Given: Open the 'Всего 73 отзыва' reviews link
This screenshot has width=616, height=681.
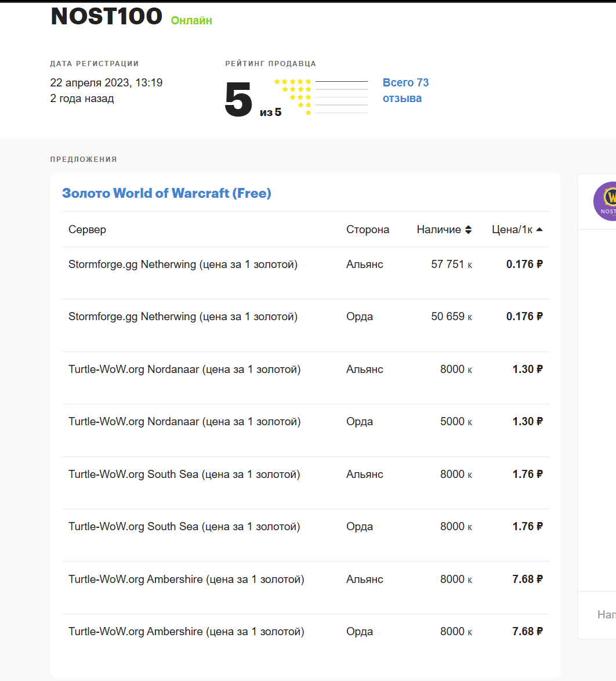Looking at the screenshot, I should point(405,90).
